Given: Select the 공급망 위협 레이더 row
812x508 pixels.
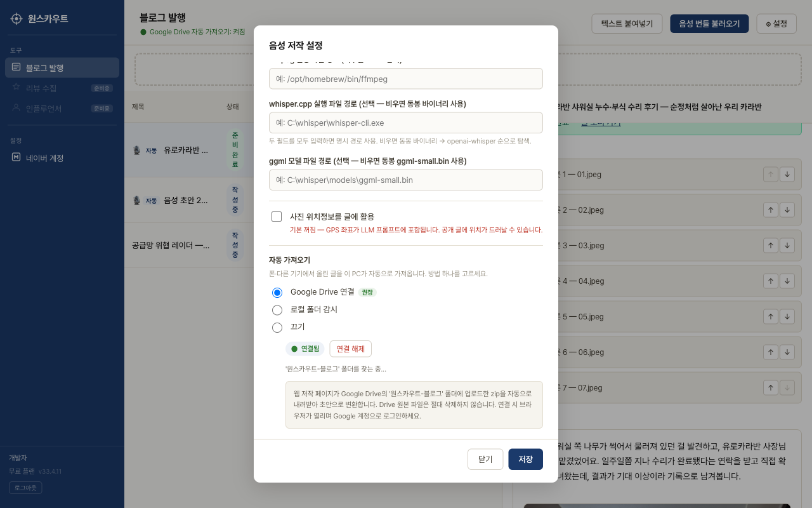Looking at the screenshot, I should pyautogui.click(x=189, y=245).
